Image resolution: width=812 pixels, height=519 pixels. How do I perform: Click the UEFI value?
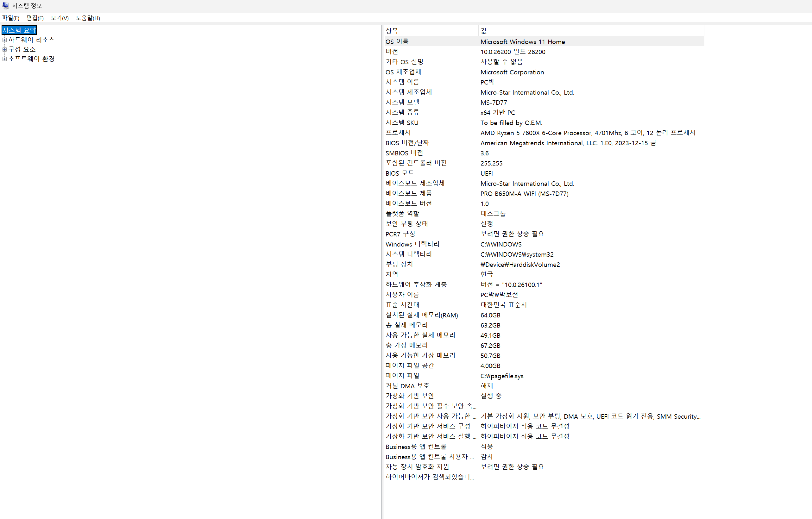(486, 173)
